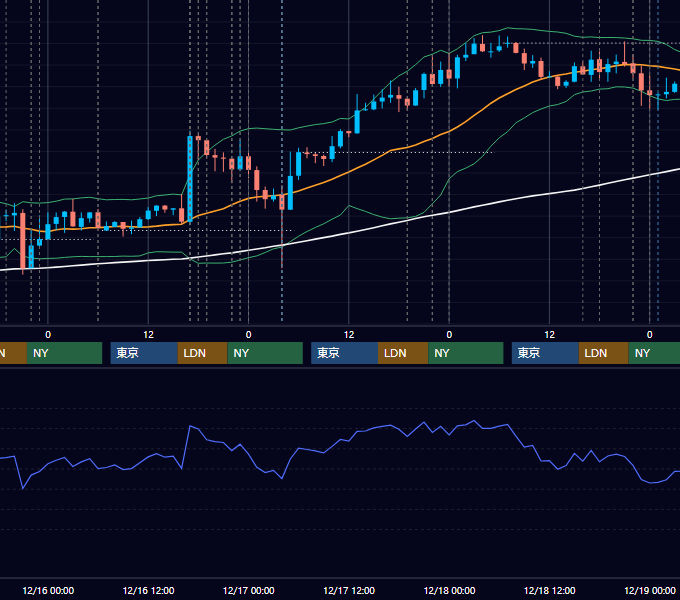Screen dimensions: 680x600
Task: Select the 東京 session block above 12/16 12:00
Action: pos(144,353)
